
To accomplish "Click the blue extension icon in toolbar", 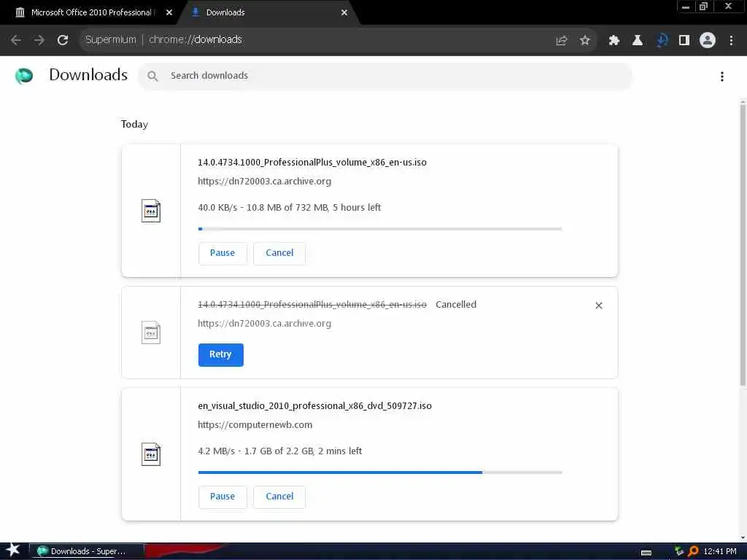I will [662, 41].
